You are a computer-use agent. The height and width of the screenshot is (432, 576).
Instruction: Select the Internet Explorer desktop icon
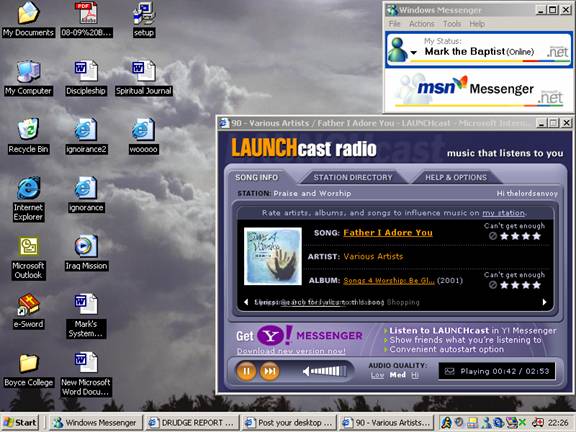pos(28,199)
